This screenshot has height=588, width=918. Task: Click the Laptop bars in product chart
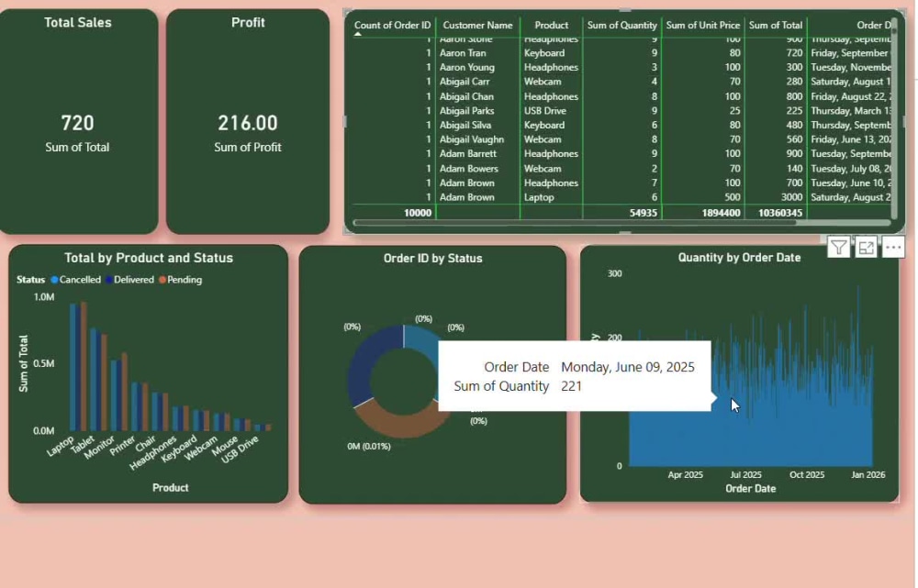click(78, 367)
